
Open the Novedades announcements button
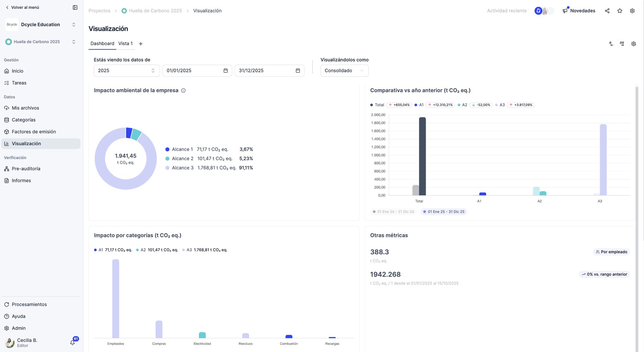point(579,11)
